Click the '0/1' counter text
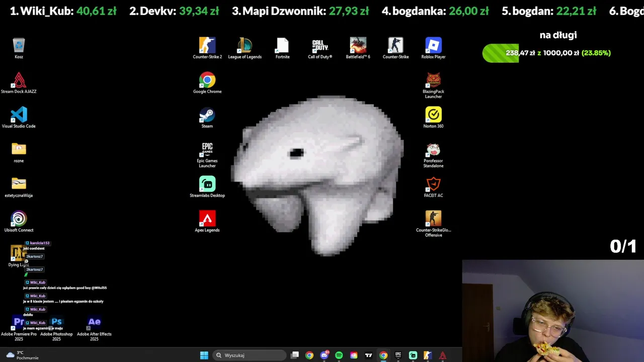Screen dimensions: 644x362 [x=623, y=246]
